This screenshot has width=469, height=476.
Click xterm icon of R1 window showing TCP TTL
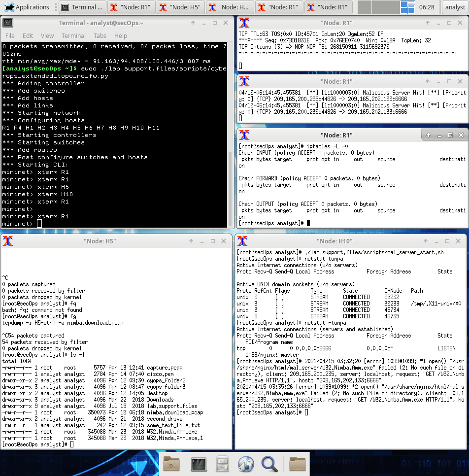[244, 23]
